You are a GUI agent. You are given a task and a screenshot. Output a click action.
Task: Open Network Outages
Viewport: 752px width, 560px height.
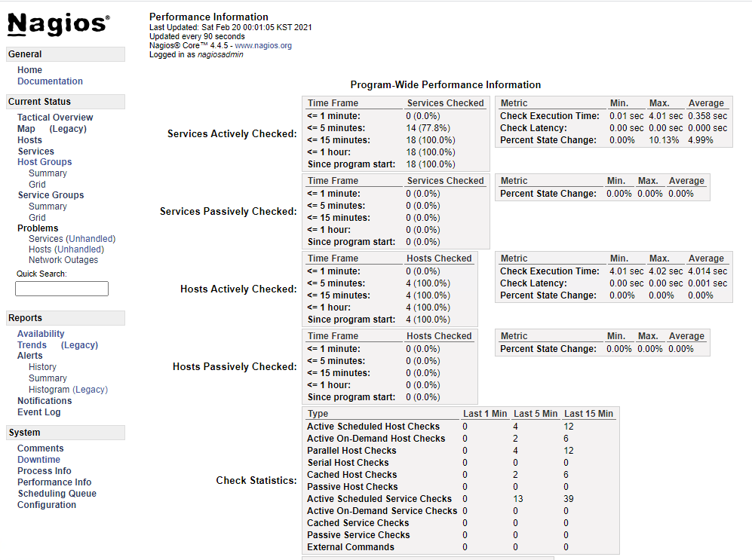pos(63,259)
